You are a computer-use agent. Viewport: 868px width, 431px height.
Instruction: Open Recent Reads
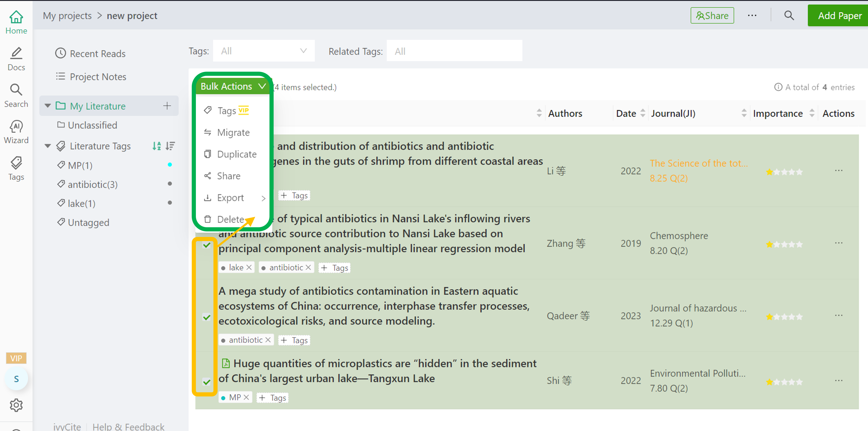(90, 53)
